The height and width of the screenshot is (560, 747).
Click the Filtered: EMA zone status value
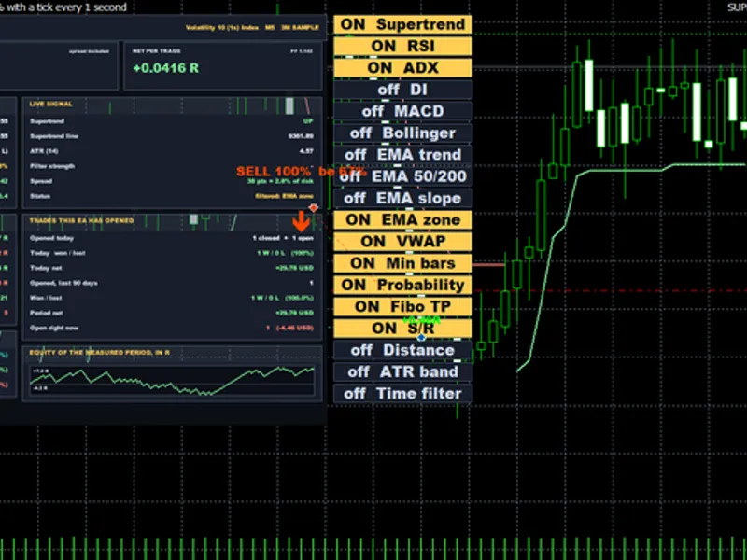point(285,196)
